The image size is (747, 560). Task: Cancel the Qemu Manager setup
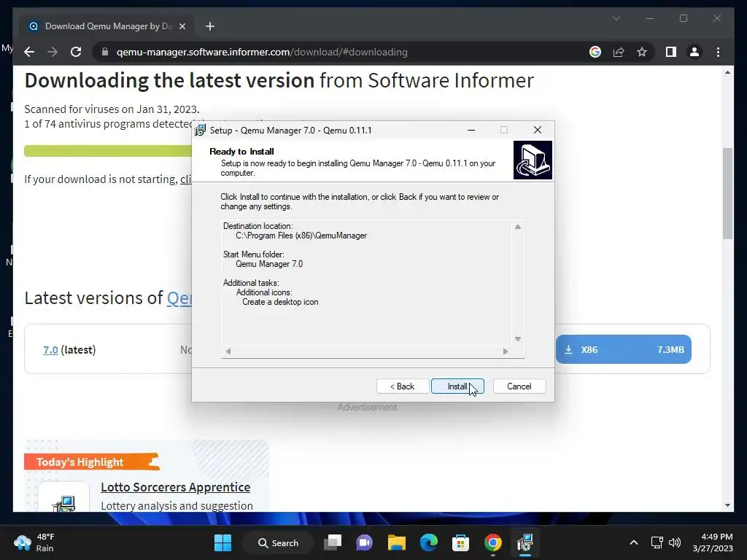[519, 386]
